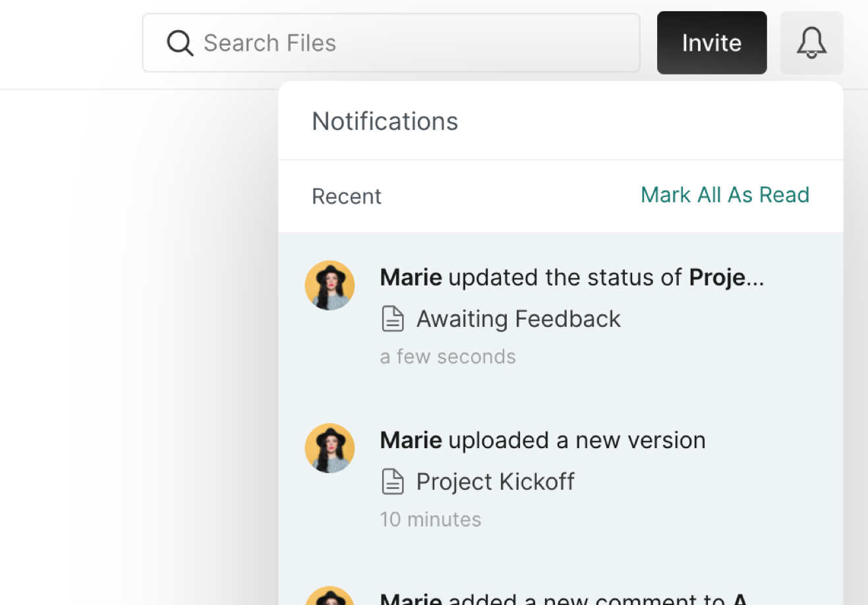Click the Notifications panel title

tap(385, 121)
